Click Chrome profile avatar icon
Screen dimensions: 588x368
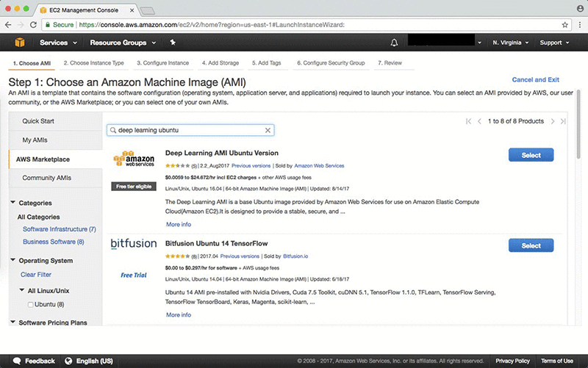[580, 8]
